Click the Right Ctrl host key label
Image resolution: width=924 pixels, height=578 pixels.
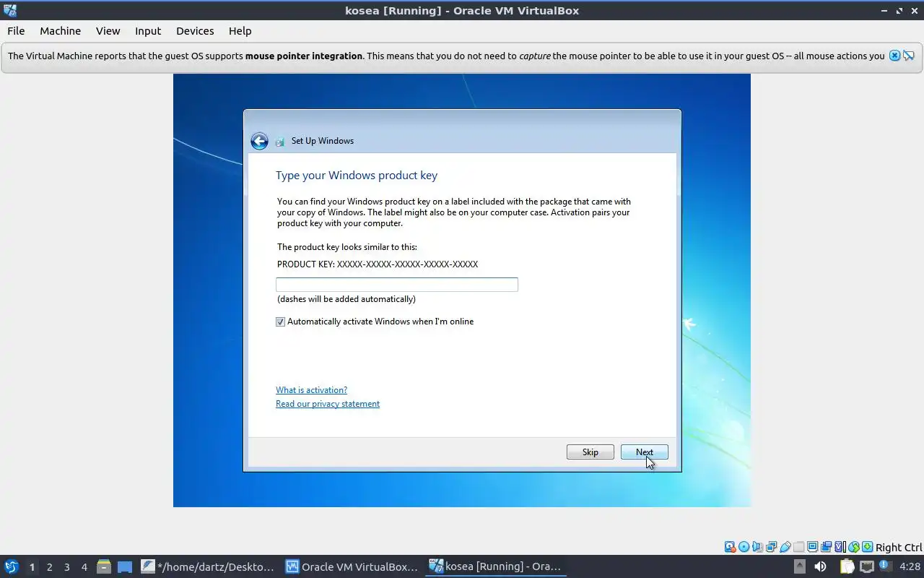pyautogui.click(x=899, y=548)
